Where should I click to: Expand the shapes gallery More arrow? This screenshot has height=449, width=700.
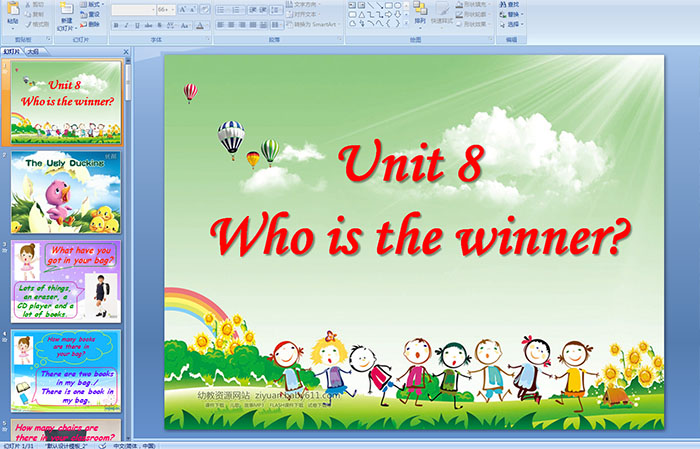(x=406, y=24)
